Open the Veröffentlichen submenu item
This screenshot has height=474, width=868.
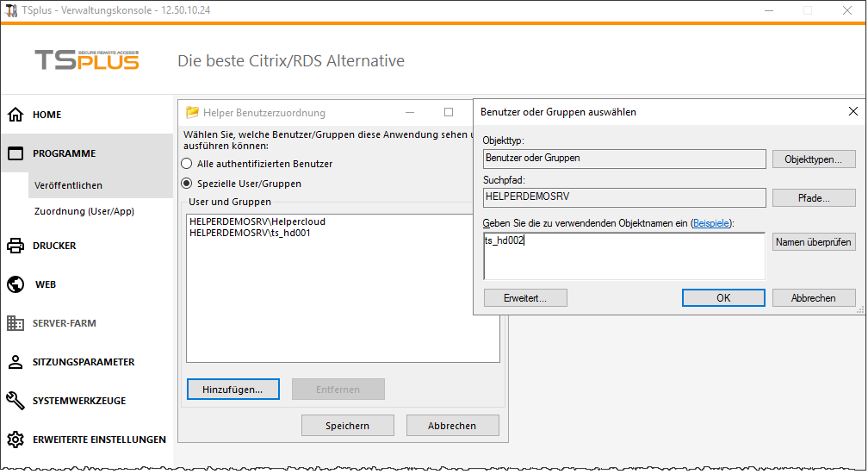(69, 185)
